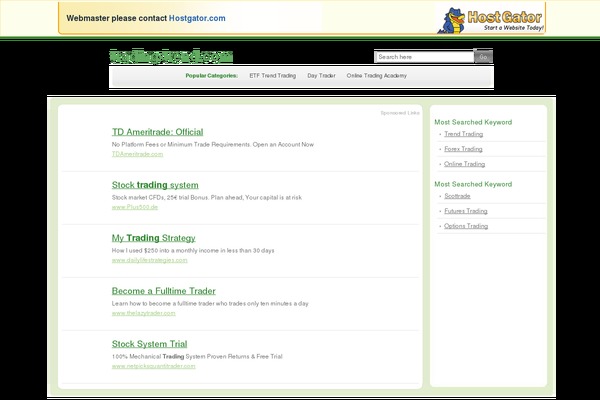Open Stock System Trial ad
This screenshot has width=600, height=400.
(150, 344)
